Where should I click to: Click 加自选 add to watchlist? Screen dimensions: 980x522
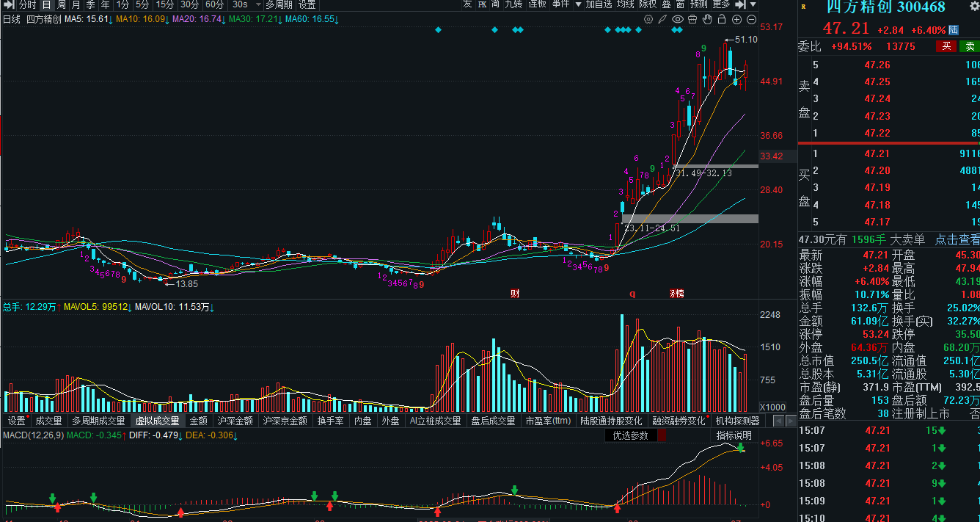599,4
